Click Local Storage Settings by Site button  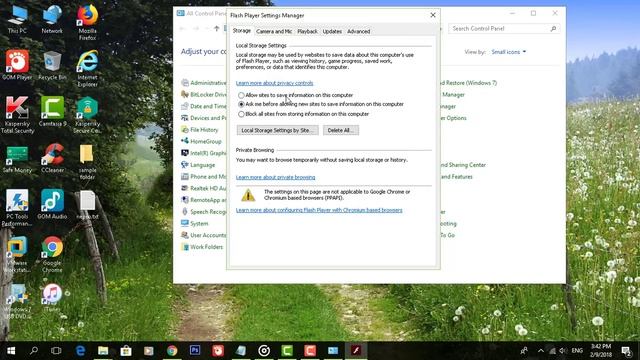(x=278, y=130)
